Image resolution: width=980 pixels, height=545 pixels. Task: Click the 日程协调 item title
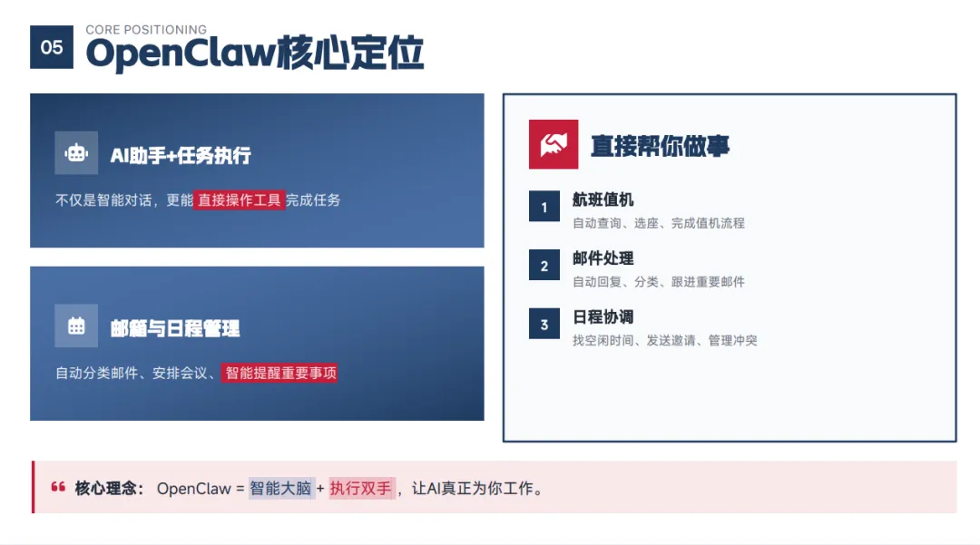603,317
